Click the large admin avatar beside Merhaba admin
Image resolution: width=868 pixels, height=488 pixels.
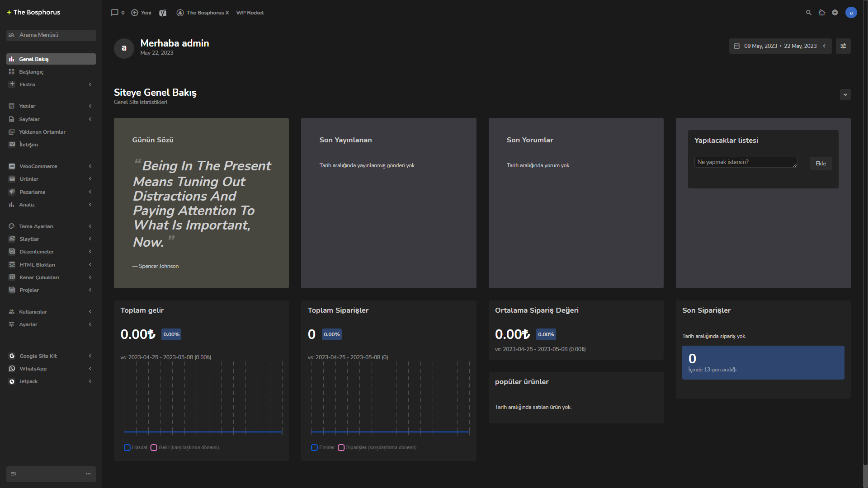click(124, 48)
